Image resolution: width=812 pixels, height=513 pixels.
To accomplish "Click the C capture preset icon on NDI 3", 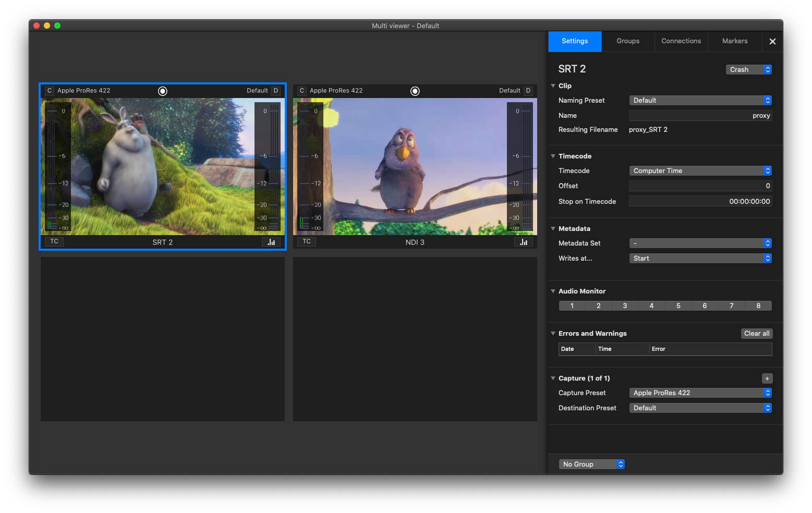I will tap(302, 91).
